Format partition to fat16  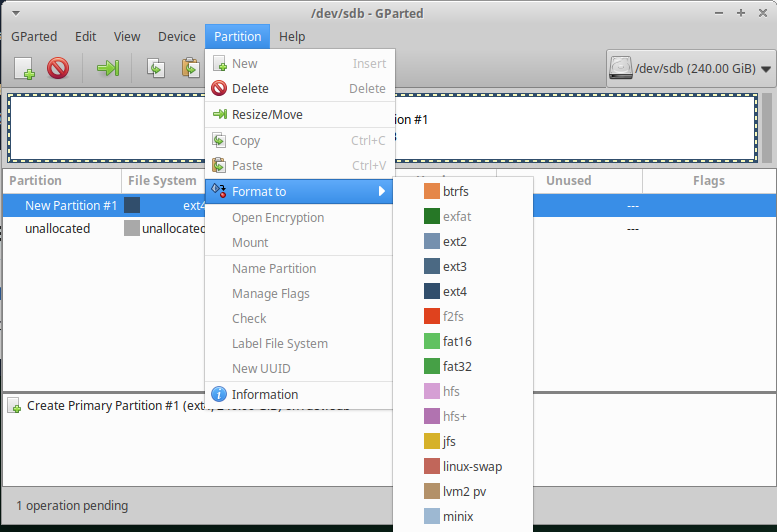tap(463, 341)
